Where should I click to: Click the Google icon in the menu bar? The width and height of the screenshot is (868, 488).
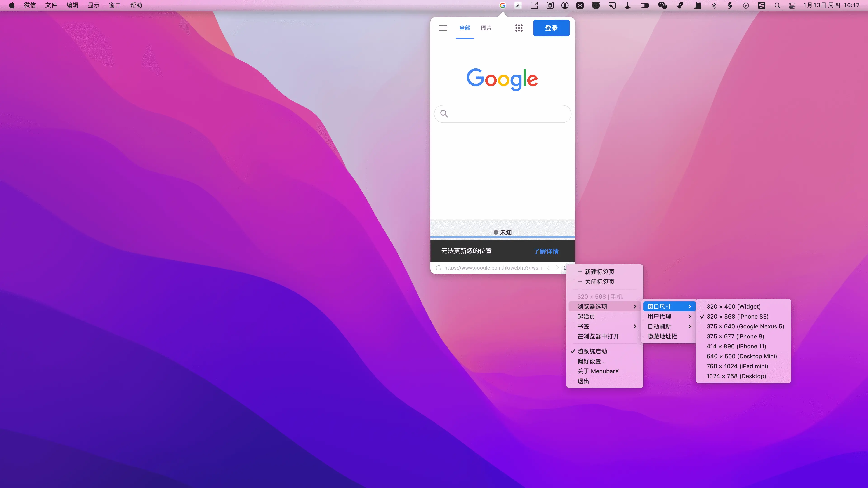(502, 5)
